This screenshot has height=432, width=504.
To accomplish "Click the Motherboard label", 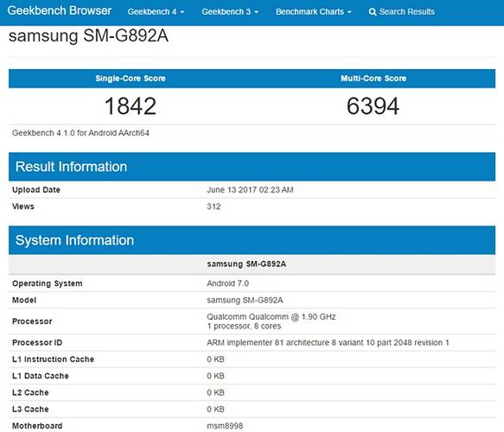I will click(37, 426).
